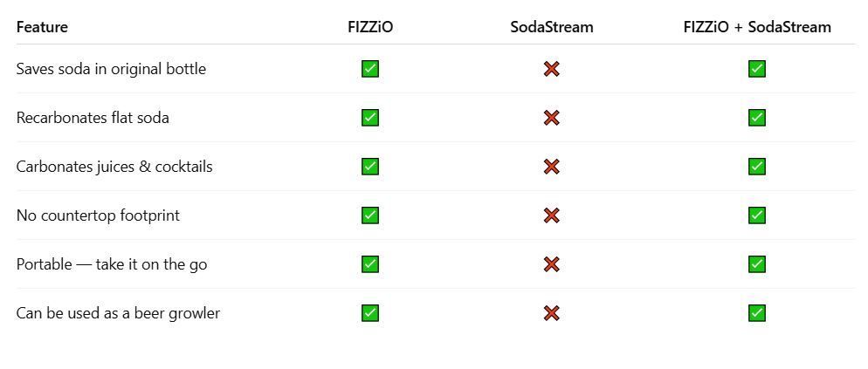The height and width of the screenshot is (369, 868).
Task: Click FIZZiO + SodaStream checkmark for beer growler
Action: coord(757,313)
